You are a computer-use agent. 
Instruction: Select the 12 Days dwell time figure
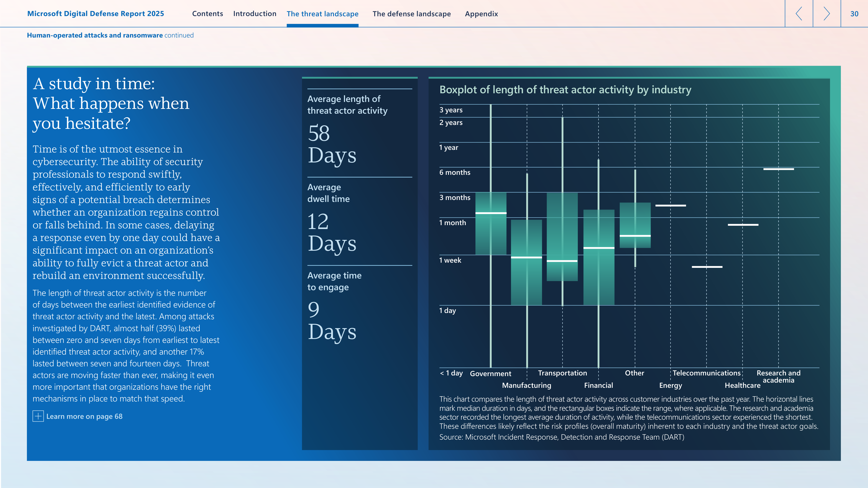click(332, 232)
